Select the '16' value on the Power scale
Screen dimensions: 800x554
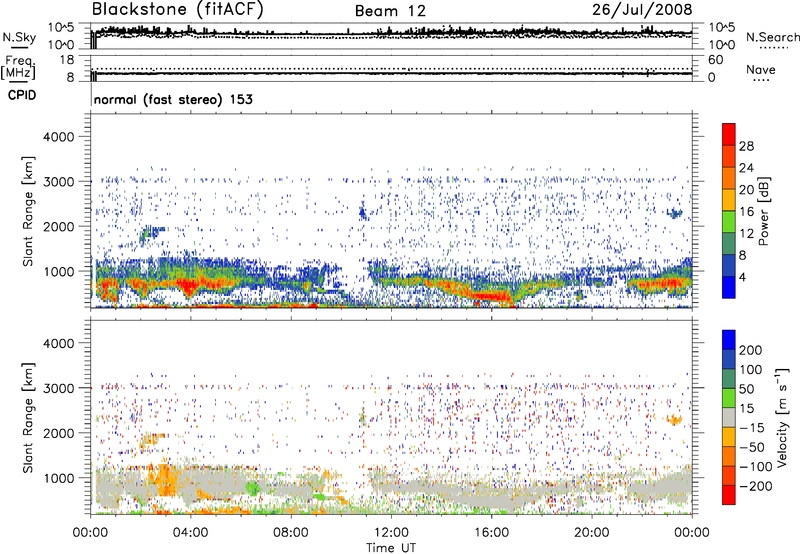[746, 212]
